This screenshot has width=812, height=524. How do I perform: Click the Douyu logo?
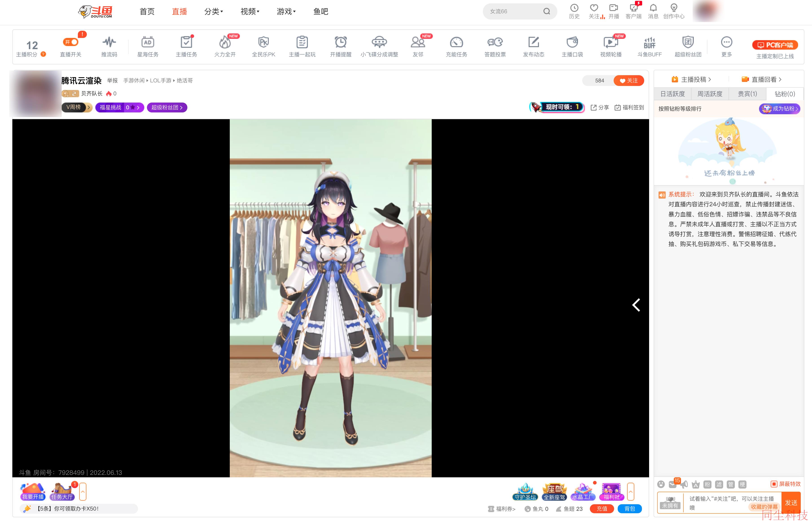coord(96,12)
